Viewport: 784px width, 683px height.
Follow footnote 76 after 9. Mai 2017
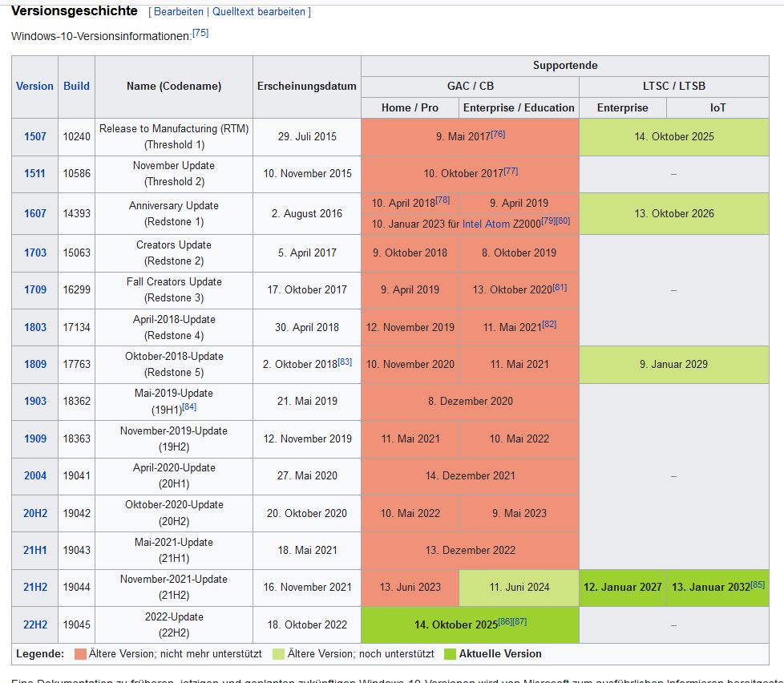point(498,134)
